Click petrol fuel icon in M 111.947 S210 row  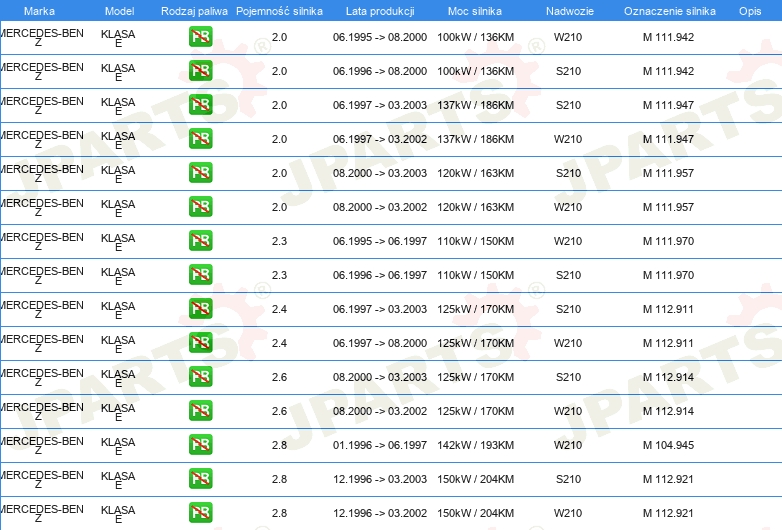[x=200, y=105]
